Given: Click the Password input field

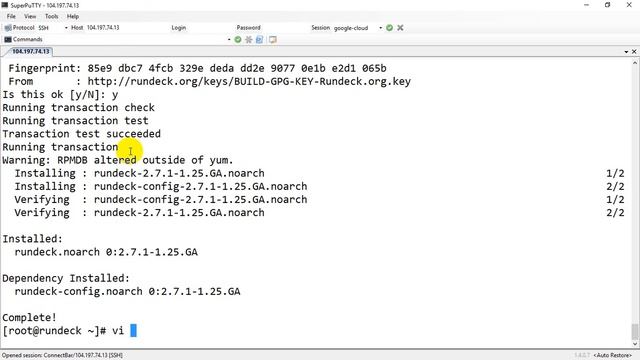Looking at the screenshot, I should pyautogui.click(x=284, y=28).
